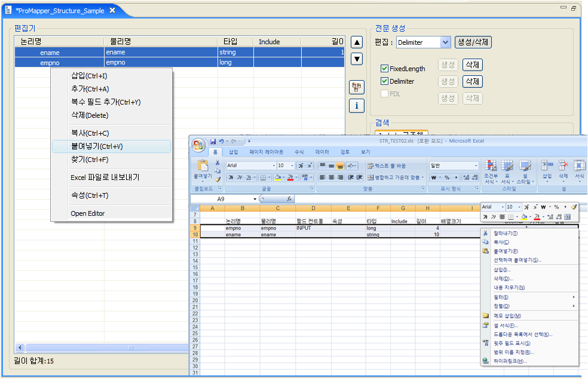
Task: Toggle italic formatting in the Excel ribbon
Action: tap(239, 178)
